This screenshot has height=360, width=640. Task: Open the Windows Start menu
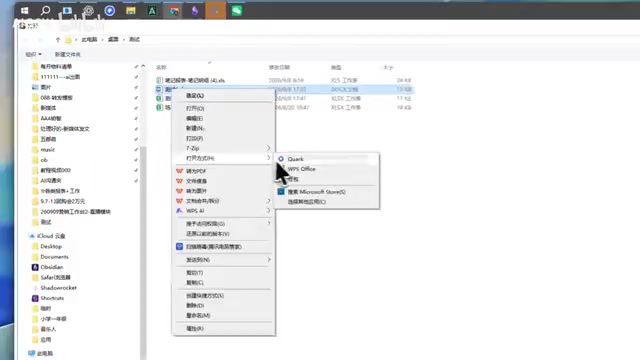point(24,11)
